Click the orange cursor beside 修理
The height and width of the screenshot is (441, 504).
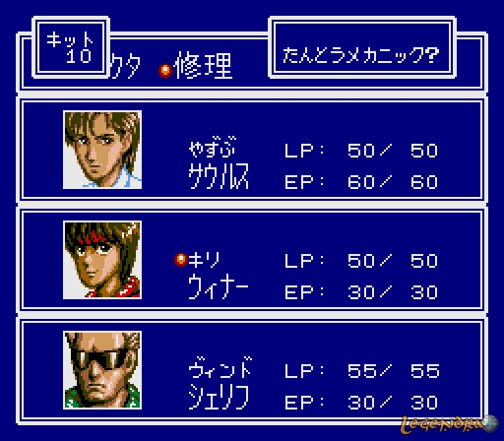pyautogui.click(x=165, y=70)
